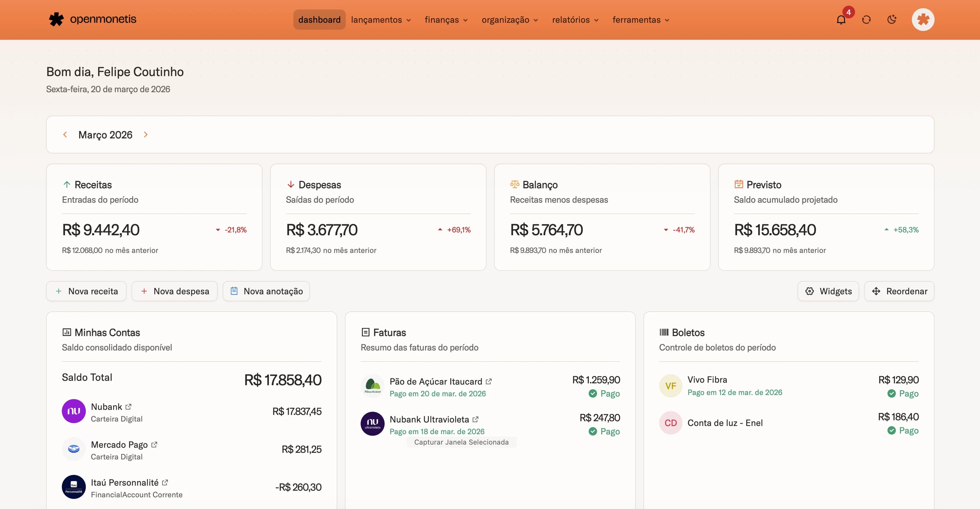
Task: Open notifications bell with 4 alerts
Action: point(841,19)
